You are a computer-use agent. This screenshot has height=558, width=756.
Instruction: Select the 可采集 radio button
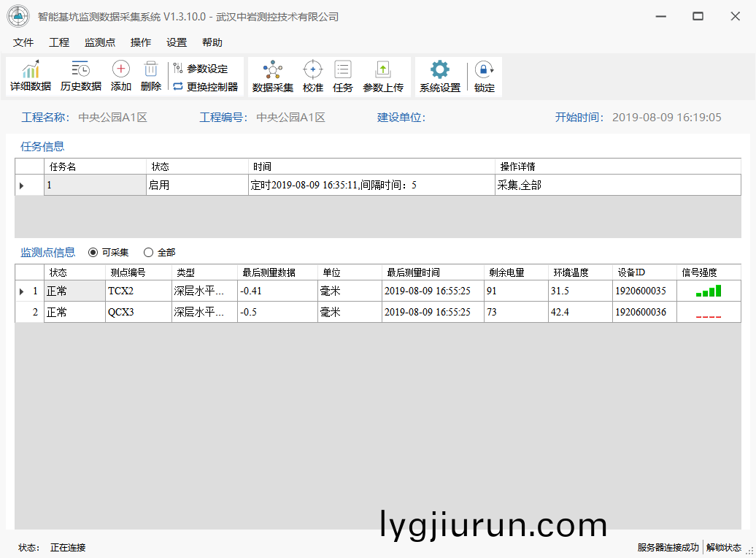click(x=93, y=253)
